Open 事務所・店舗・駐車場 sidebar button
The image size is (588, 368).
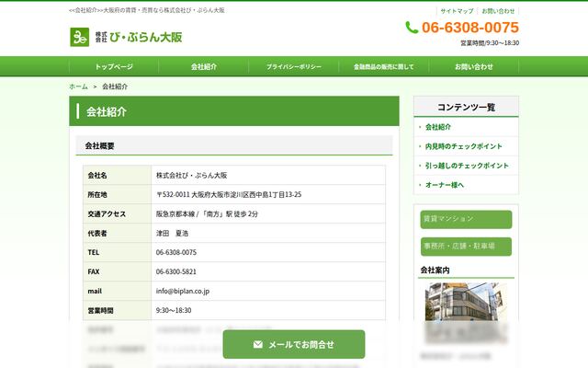pos(466,247)
